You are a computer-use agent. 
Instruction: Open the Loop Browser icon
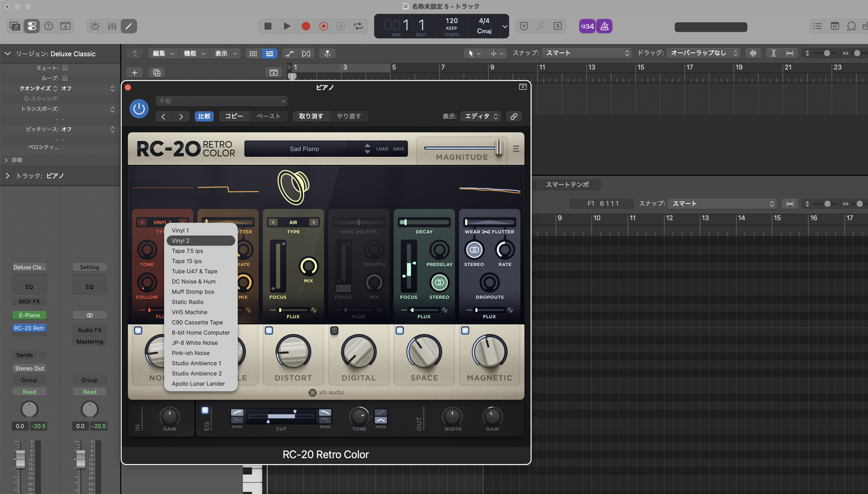851,26
